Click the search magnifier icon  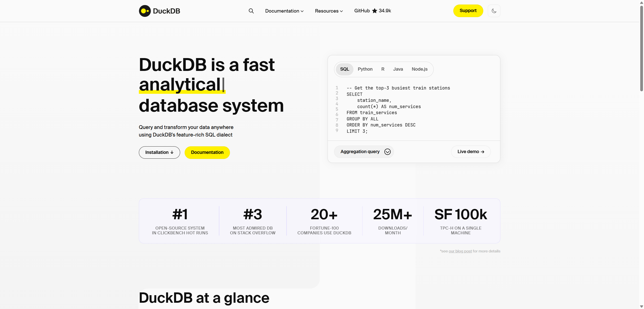tap(251, 11)
